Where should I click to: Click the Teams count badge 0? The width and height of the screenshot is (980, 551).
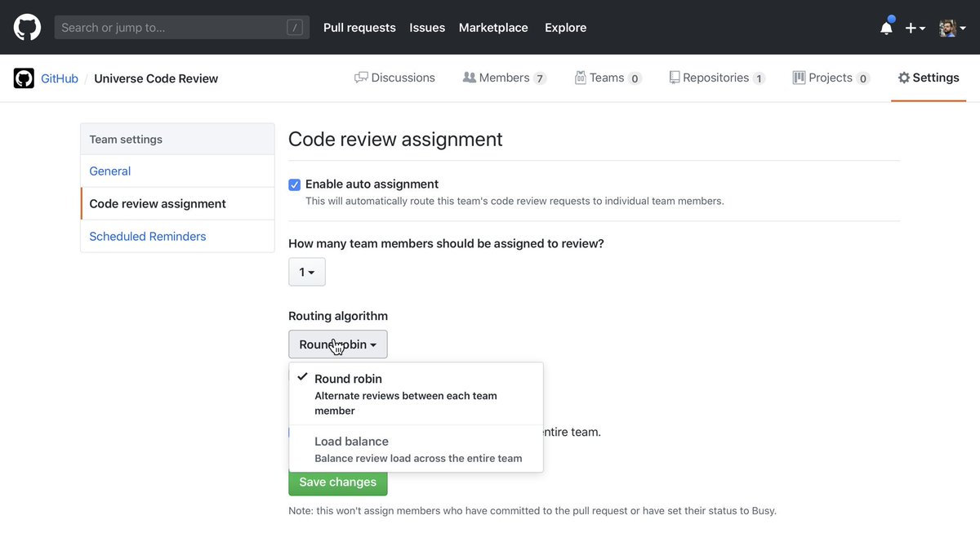click(635, 78)
